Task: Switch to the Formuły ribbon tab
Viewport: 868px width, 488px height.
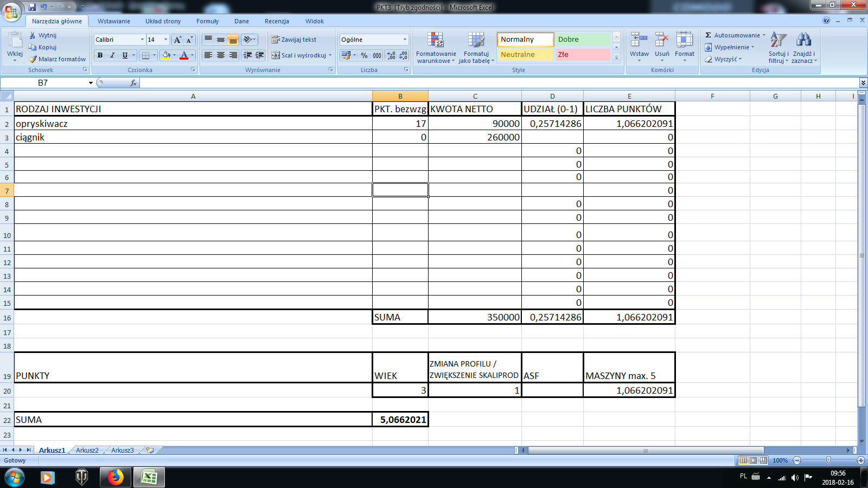Action: tap(207, 21)
